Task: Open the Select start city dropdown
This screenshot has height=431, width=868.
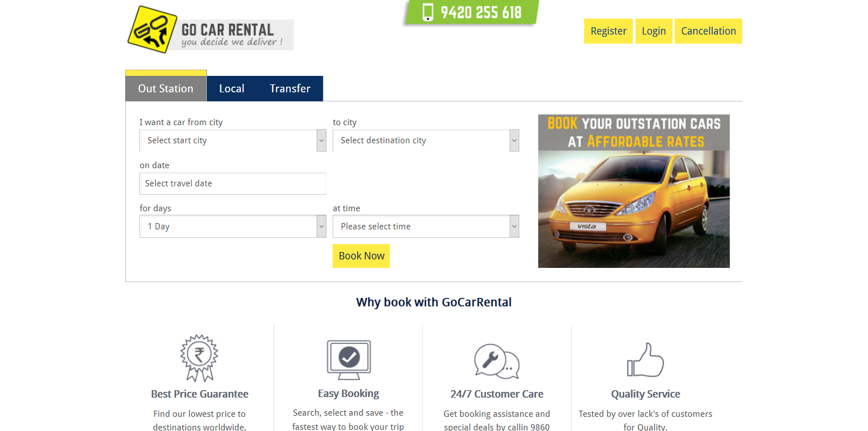Action: (x=233, y=140)
